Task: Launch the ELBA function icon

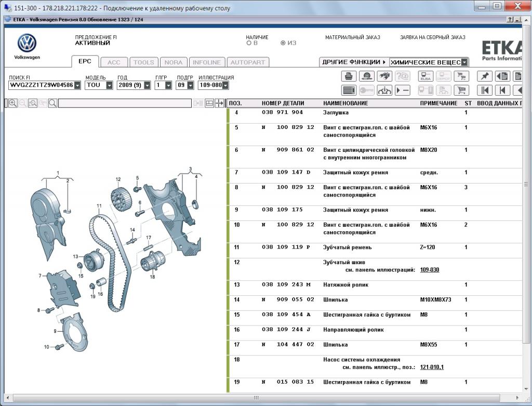Action: (x=425, y=76)
